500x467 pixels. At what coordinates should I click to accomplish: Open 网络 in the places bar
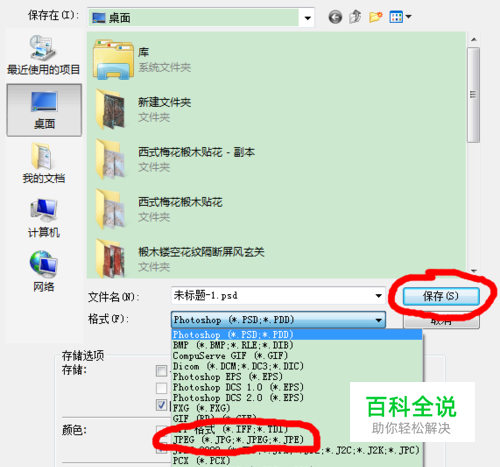click(x=44, y=272)
